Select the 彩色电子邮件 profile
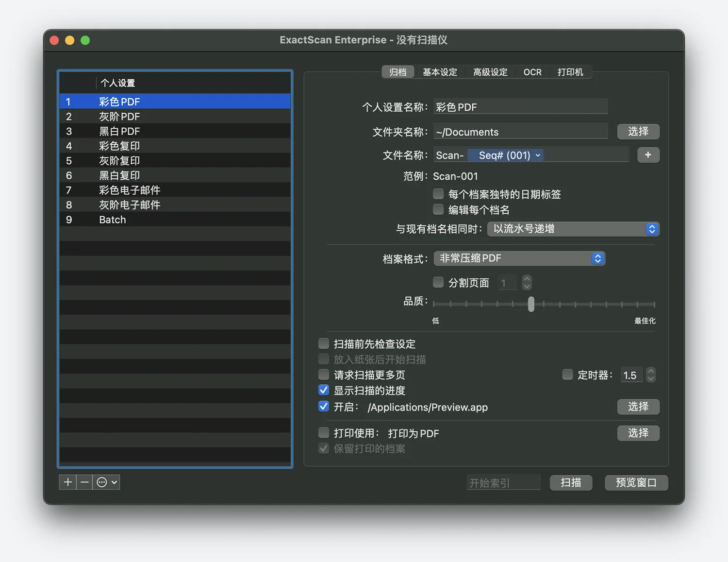Viewport: 728px width, 562px height. click(x=175, y=190)
